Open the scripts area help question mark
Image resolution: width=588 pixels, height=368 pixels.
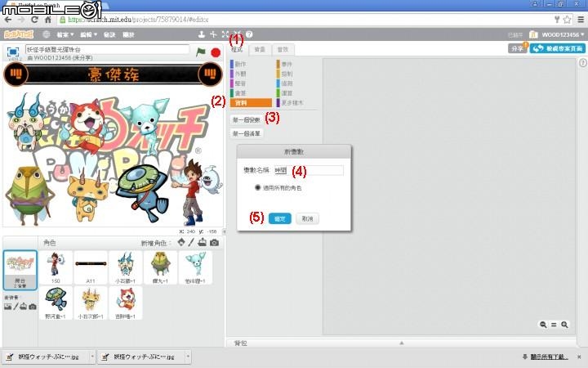tap(583, 63)
